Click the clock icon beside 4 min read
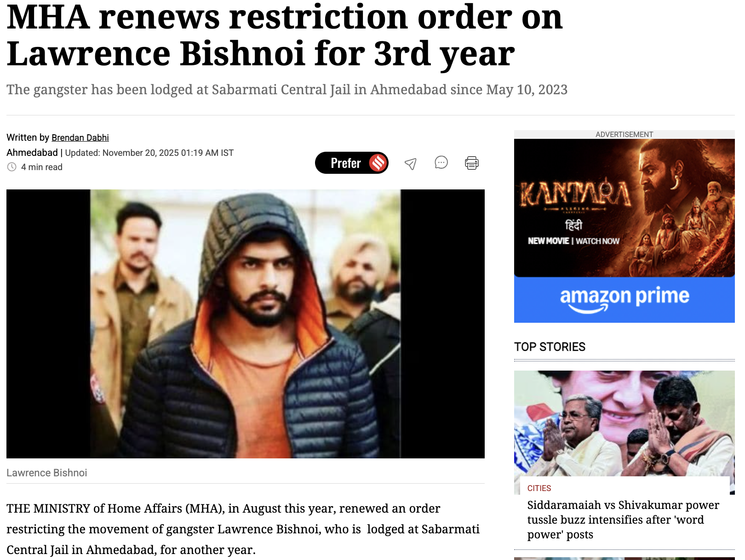The image size is (745, 560). pos(12,167)
